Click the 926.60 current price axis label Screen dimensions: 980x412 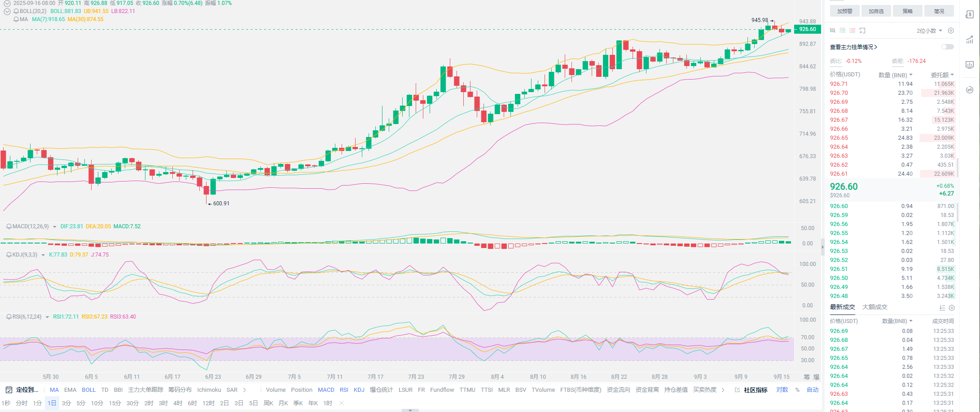(808, 29)
